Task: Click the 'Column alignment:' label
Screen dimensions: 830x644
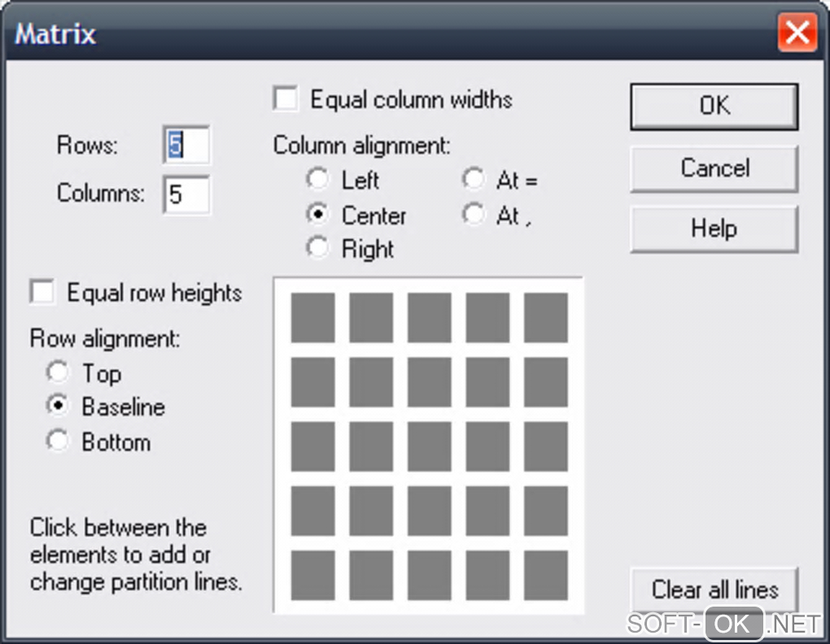Action: pyautogui.click(x=361, y=146)
